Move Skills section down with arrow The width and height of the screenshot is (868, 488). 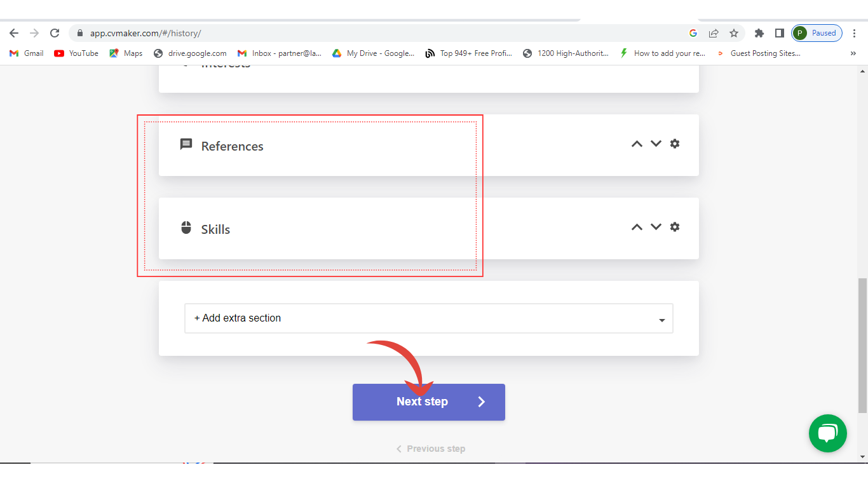coord(656,227)
